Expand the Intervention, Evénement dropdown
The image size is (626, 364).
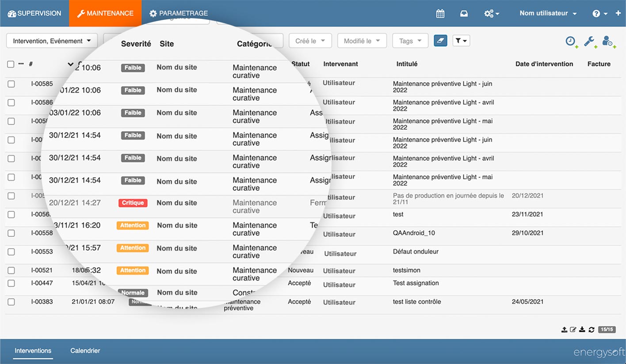52,41
